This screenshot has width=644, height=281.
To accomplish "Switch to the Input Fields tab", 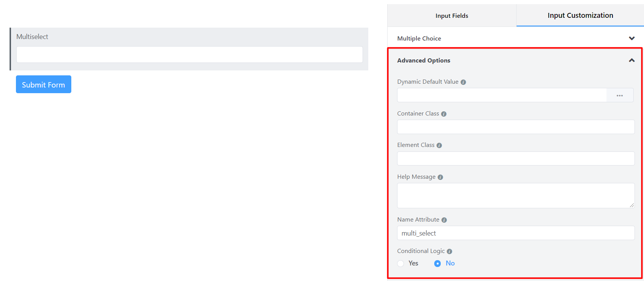I will click(x=452, y=16).
